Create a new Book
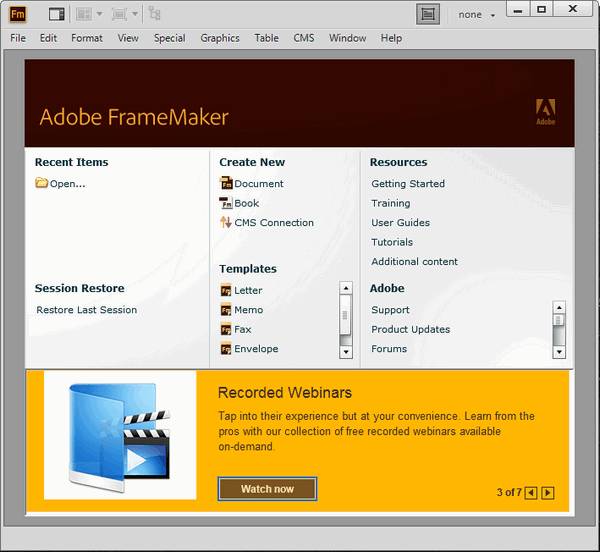The image size is (600, 552). [247, 203]
